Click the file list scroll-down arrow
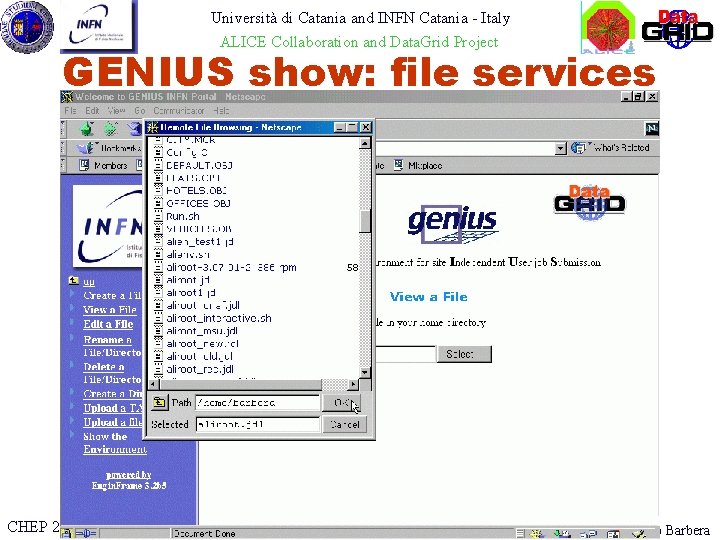Viewport: 720px width, 540px height. pyautogui.click(x=365, y=372)
